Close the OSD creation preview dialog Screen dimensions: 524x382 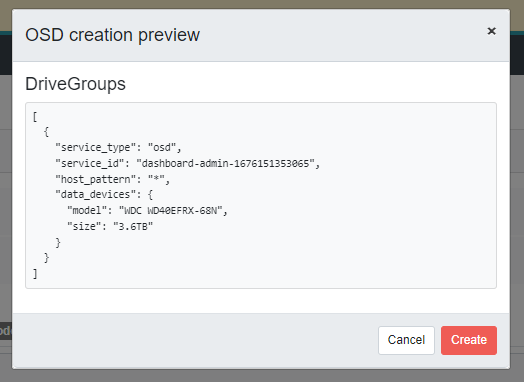[491, 31]
